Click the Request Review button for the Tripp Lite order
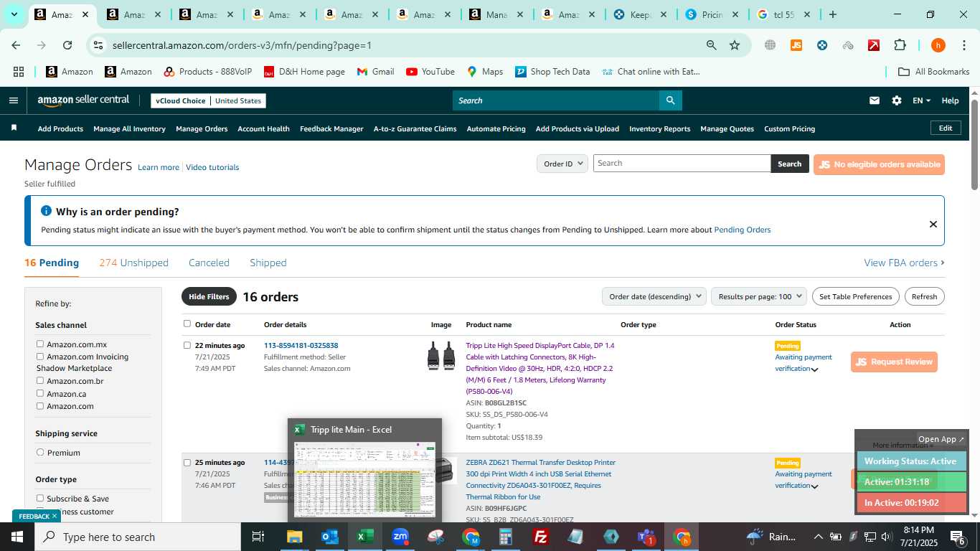The width and height of the screenshot is (980, 551). point(894,362)
